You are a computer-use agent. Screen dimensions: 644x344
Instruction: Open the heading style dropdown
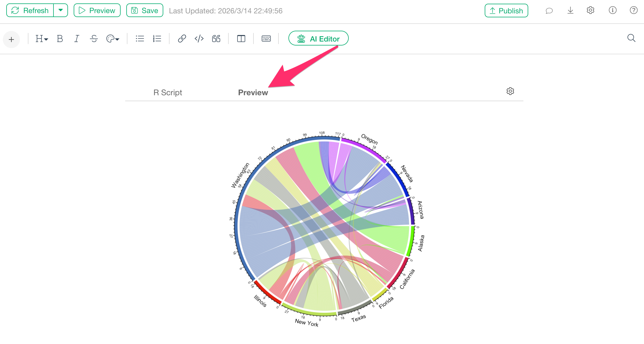(42, 39)
